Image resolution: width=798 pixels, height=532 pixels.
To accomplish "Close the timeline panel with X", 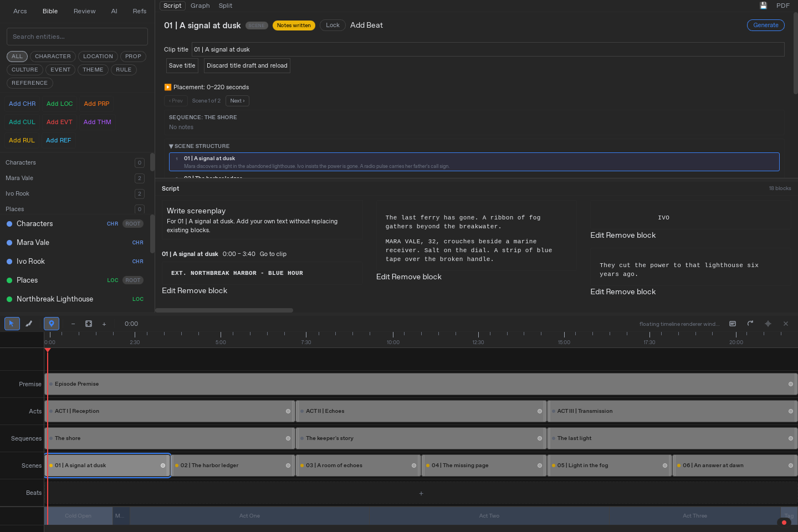I will [x=786, y=324].
